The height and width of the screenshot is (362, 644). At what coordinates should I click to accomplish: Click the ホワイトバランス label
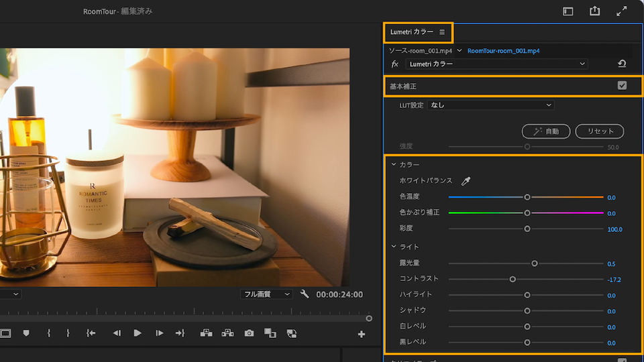pyautogui.click(x=426, y=180)
